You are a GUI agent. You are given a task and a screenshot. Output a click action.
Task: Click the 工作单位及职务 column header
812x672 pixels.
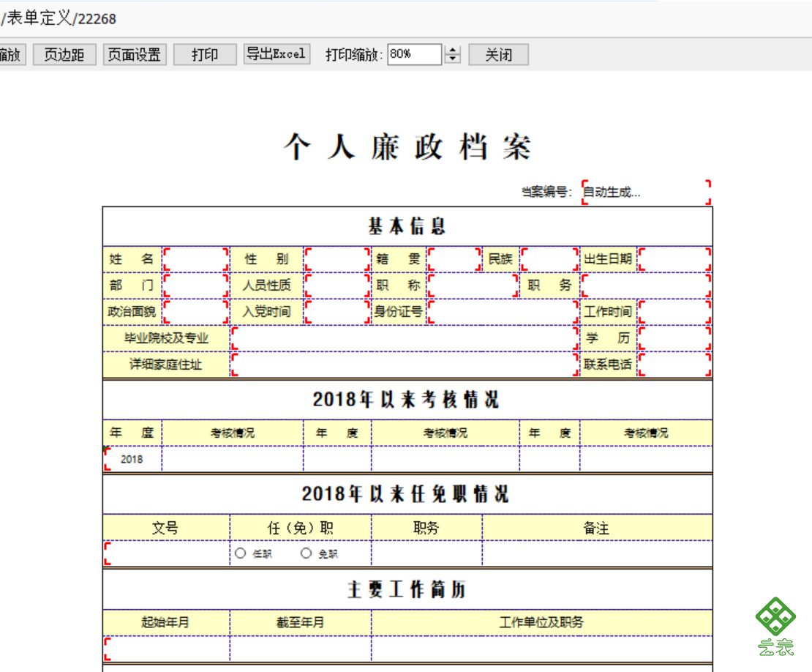click(x=541, y=622)
